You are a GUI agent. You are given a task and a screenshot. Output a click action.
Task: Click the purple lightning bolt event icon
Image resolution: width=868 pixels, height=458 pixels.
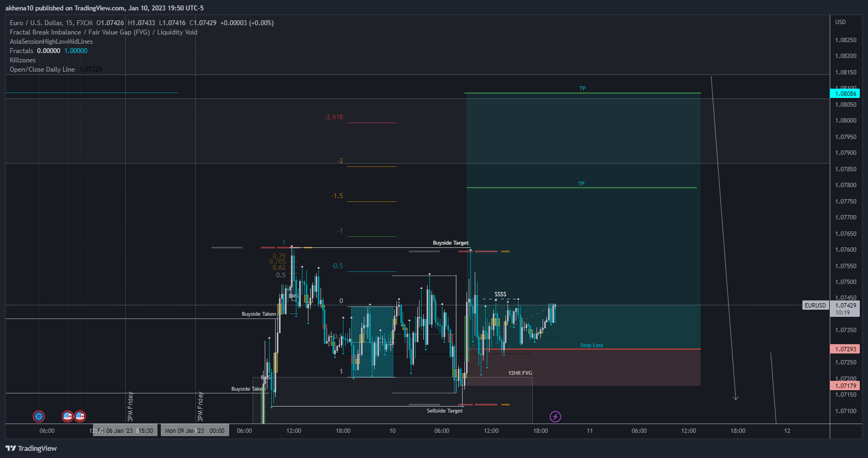pyautogui.click(x=555, y=417)
